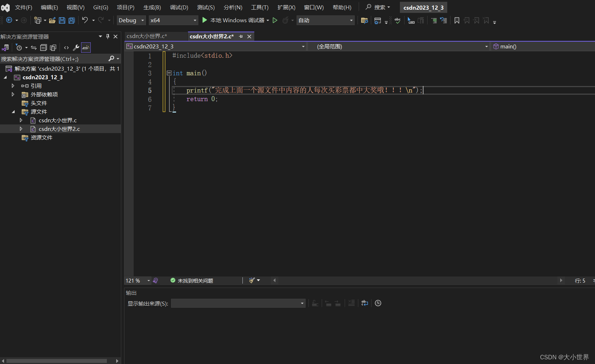Show all files icon in Solution Explorer
Viewport: 595px width, 364px height.
[53, 48]
